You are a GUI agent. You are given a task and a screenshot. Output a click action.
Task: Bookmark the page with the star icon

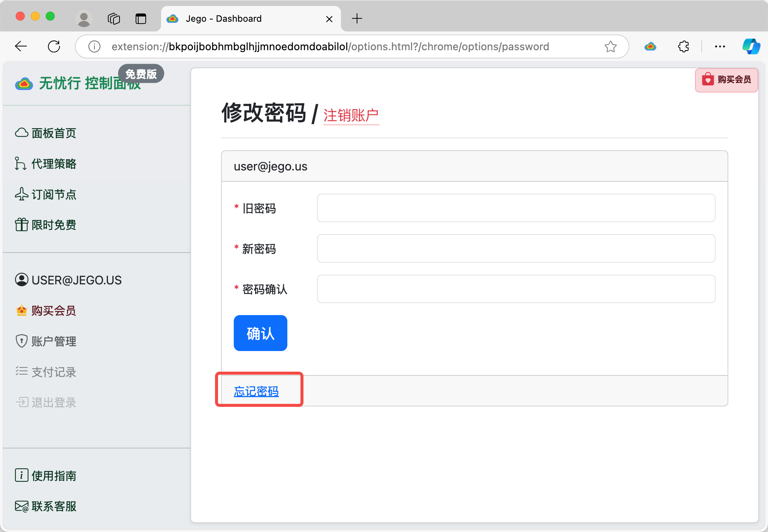coord(610,46)
